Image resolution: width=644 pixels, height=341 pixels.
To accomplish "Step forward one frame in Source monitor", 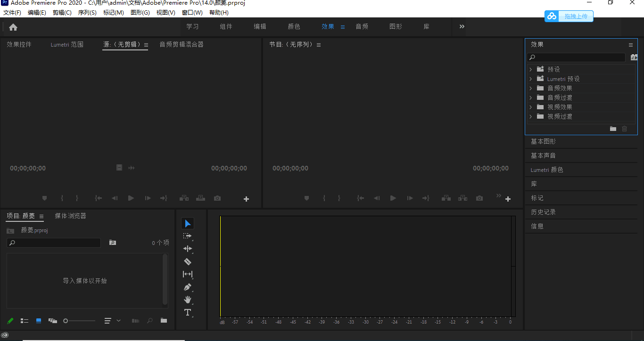I will coord(148,198).
